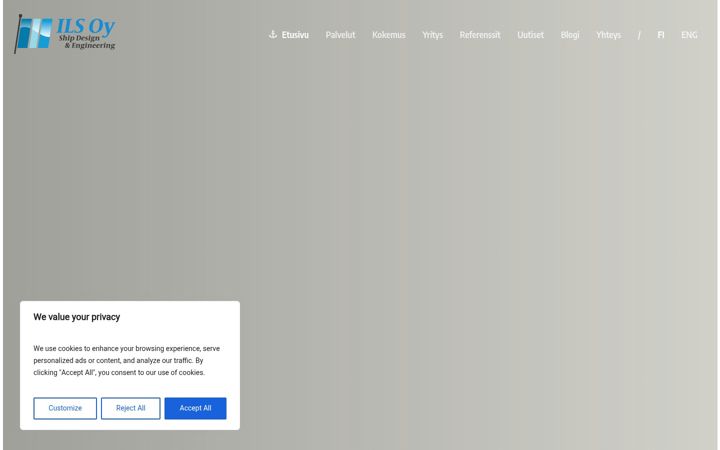The image size is (720, 450).
Task: Click the anchor icon beside Etusivu
Action: pos(273,34)
